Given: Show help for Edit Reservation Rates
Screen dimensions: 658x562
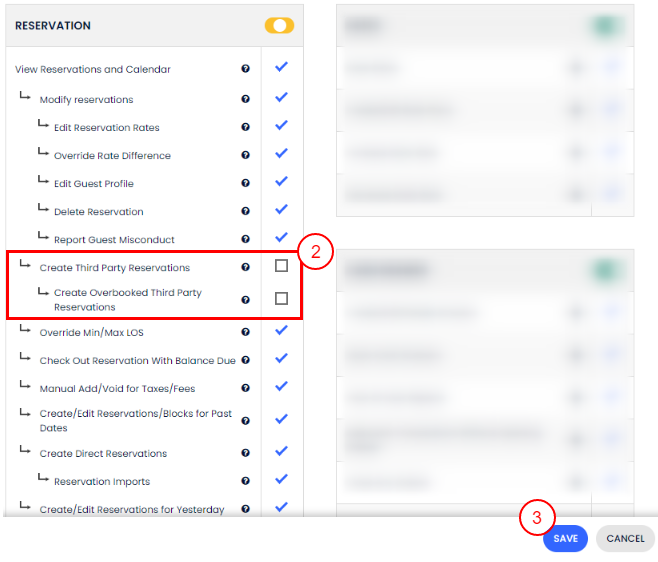Looking at the screenshot, I should click(245, 127).
